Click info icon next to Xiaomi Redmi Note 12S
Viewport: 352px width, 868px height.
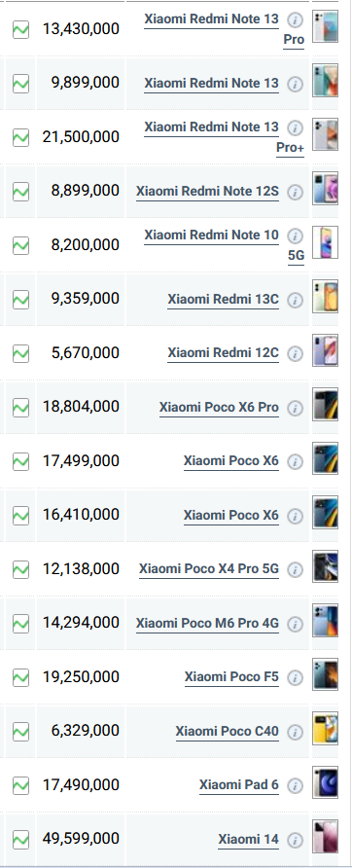click(x=296, y=192)
